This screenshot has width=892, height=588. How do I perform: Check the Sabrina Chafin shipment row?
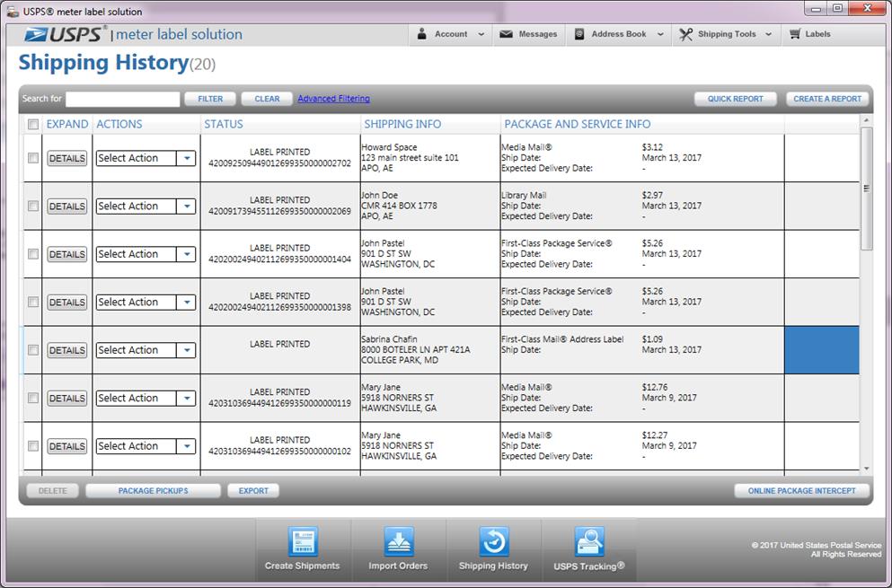tap(33, 350)
